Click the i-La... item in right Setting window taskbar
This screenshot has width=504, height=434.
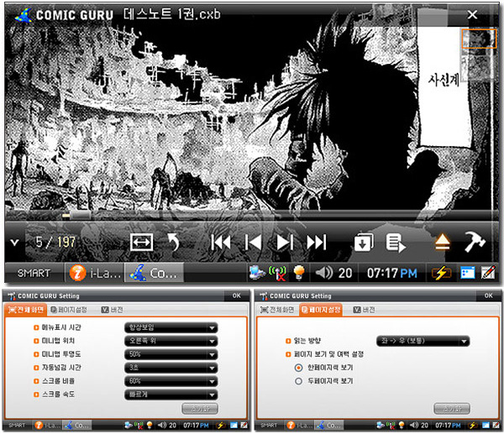299,426
